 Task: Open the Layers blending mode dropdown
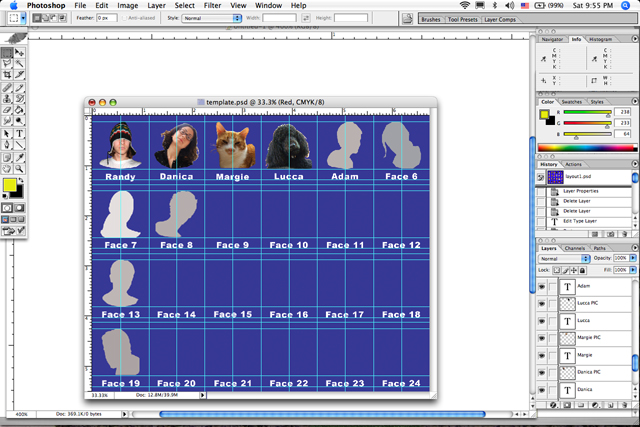(564, 258)
